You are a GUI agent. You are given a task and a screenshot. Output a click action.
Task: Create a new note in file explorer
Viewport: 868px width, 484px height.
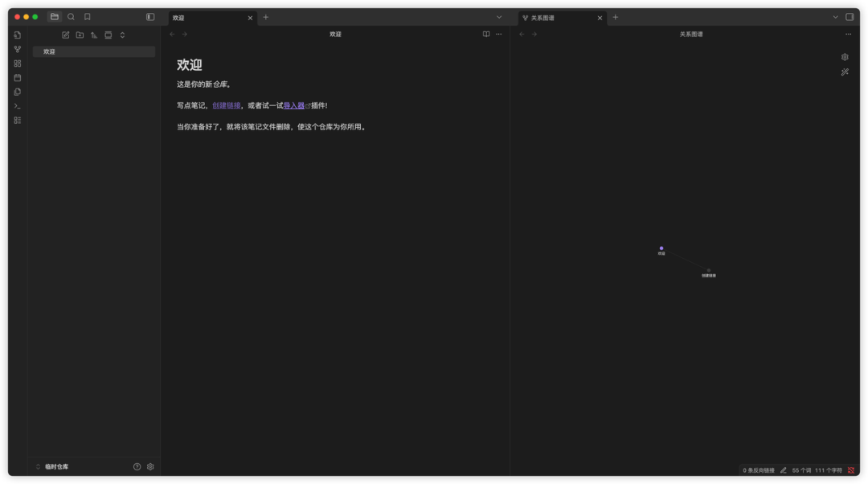pos(65,35)
